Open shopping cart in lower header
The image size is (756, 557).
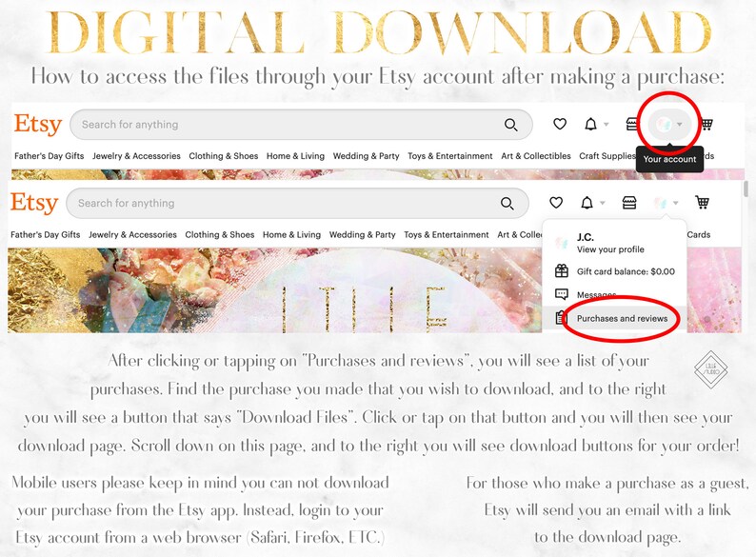coord(702,203)
